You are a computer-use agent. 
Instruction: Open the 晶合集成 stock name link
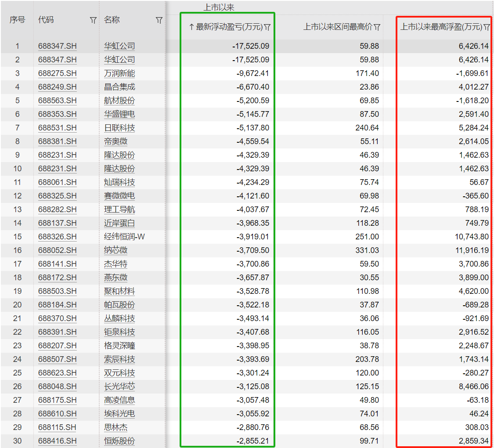pos(119,87)
